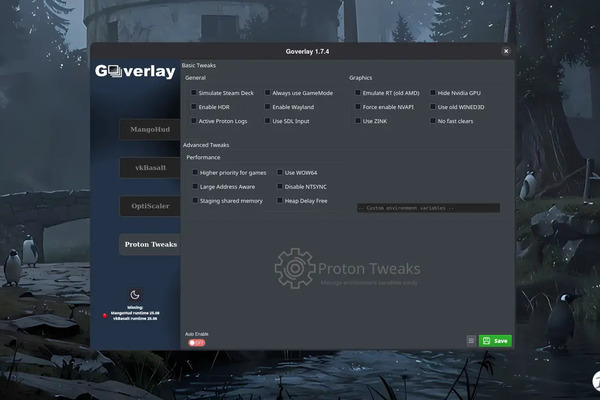Tick Large Address Aware
The width and height of the screenshot is (600, 400).
[x=195, y=186]
